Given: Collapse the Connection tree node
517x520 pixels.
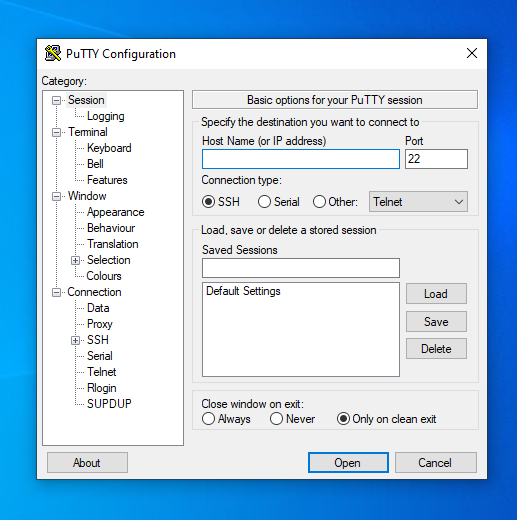Looking at the screenshot, I should click(x=56, y=292).
